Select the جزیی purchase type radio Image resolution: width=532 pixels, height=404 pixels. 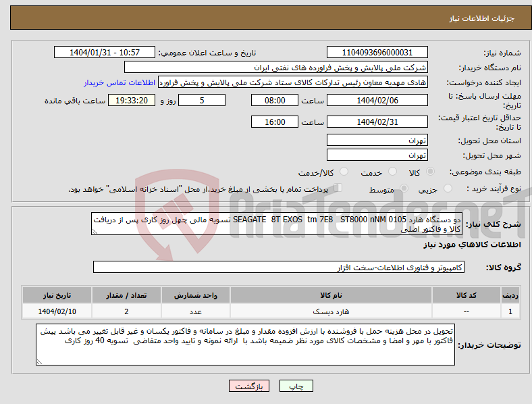coord(448,188)
